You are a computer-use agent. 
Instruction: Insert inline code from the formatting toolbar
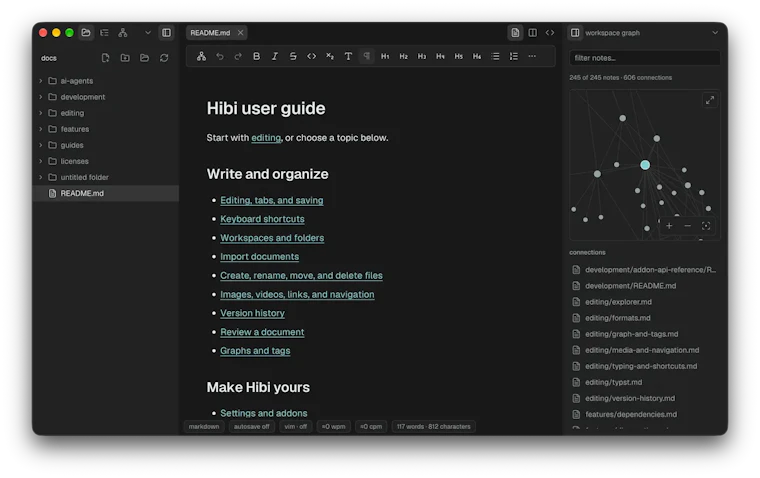pyautogui.click(x=312, y=56)
